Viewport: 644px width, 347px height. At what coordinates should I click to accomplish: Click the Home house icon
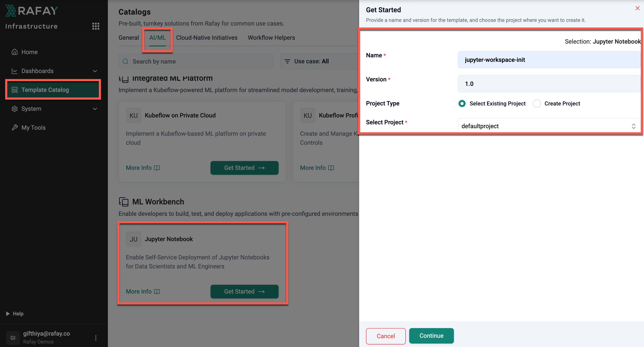15,52
